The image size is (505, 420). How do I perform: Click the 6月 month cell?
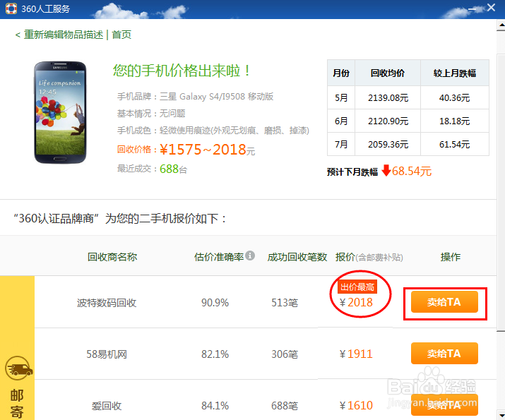(341, 121)
